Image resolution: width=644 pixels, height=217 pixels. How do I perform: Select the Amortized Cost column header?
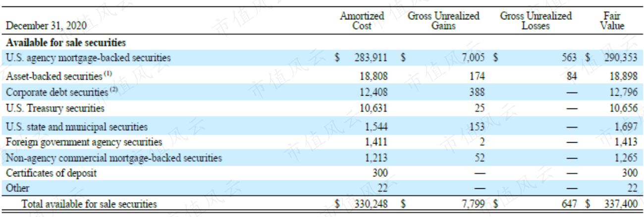click(362, 21)
